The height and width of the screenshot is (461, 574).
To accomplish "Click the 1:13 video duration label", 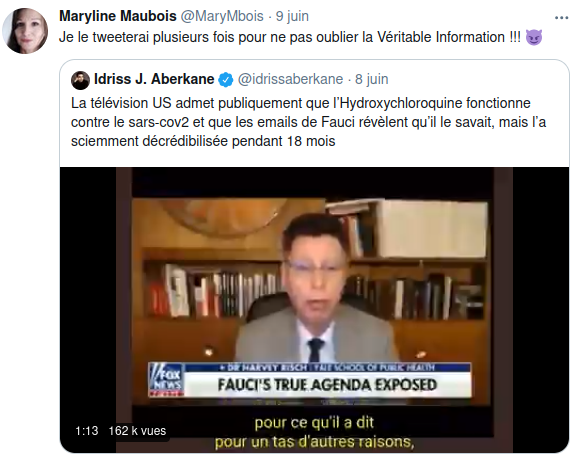I will (x=87, y=431).
